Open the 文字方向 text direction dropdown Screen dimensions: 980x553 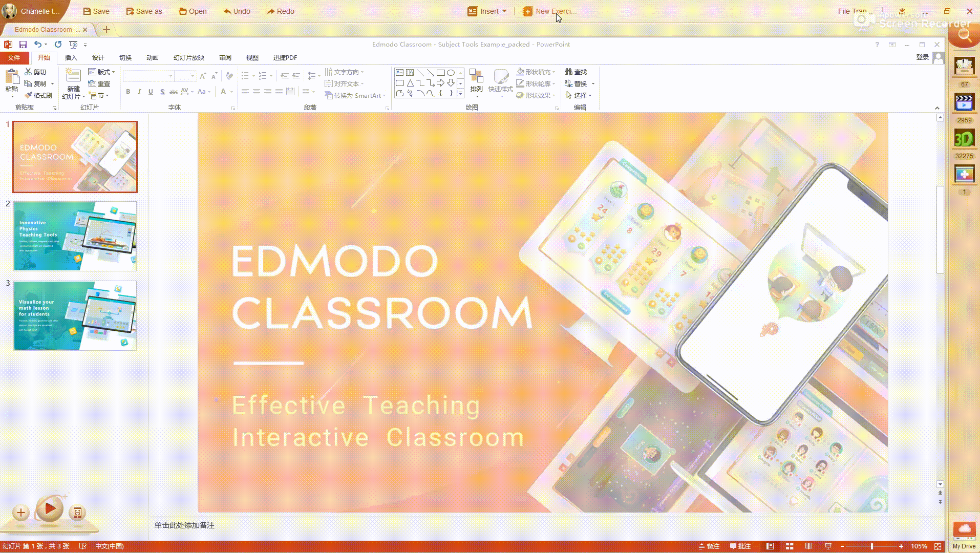point(344,72)
